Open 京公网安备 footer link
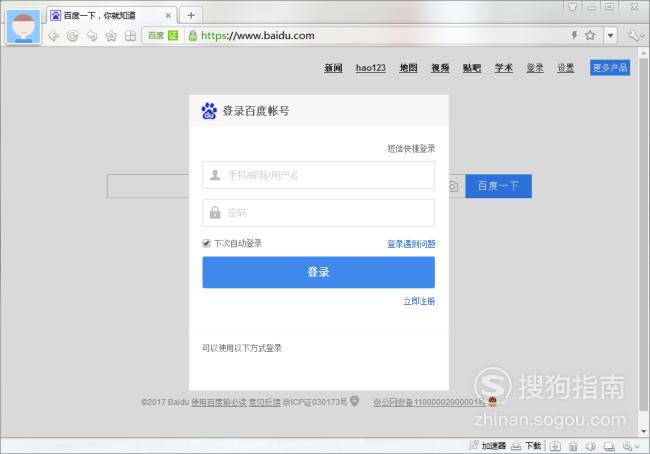 tap(429, 402)
